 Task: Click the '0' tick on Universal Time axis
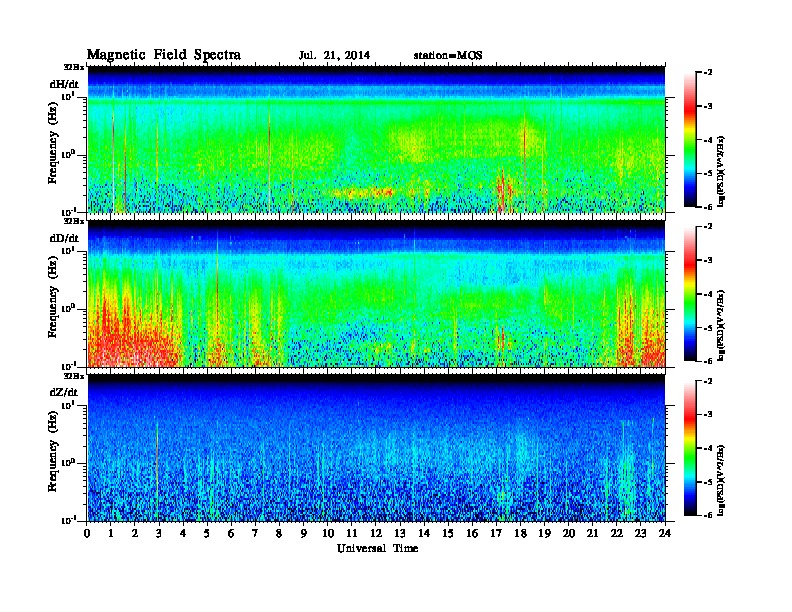point(87,534)
